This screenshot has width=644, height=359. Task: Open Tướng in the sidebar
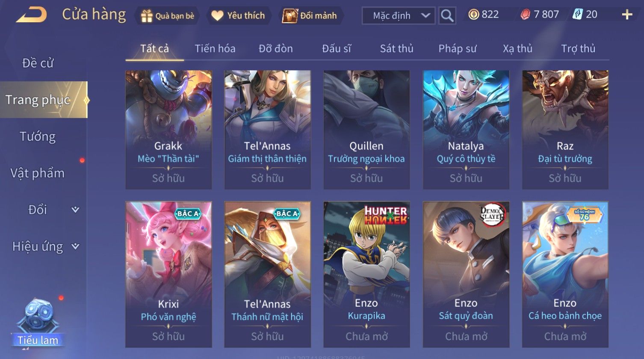(38, 136)
